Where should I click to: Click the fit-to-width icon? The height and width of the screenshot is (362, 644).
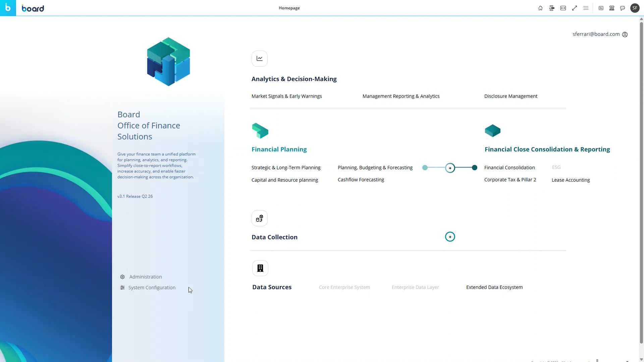click(x=563, y=8)
